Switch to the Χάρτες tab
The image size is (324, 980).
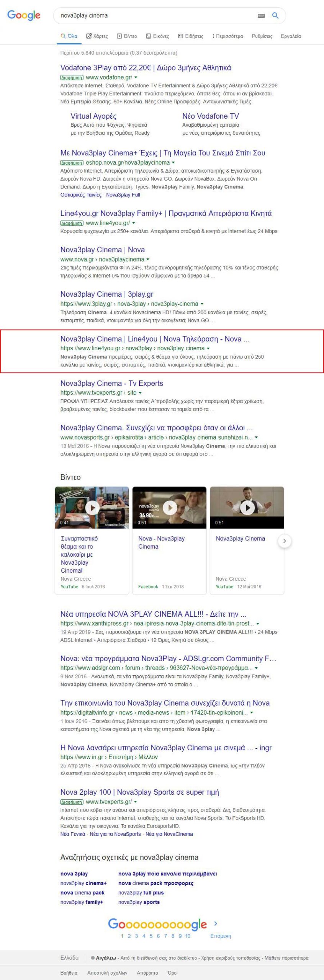click(x=97, y=36)
